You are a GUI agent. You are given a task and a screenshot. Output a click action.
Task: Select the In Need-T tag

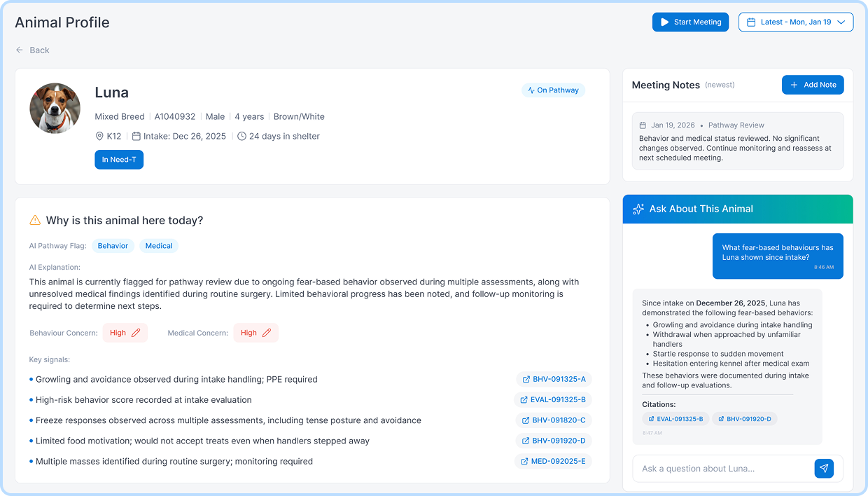[x=119, y=160]
